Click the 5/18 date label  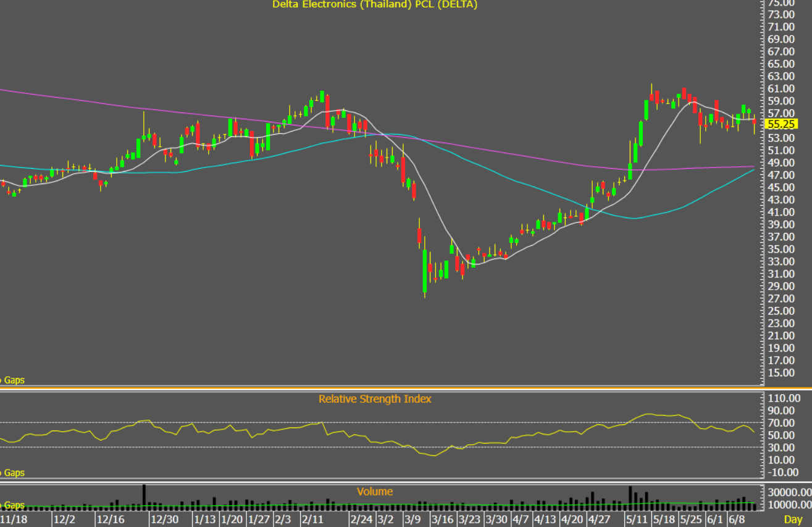[664, 519]
